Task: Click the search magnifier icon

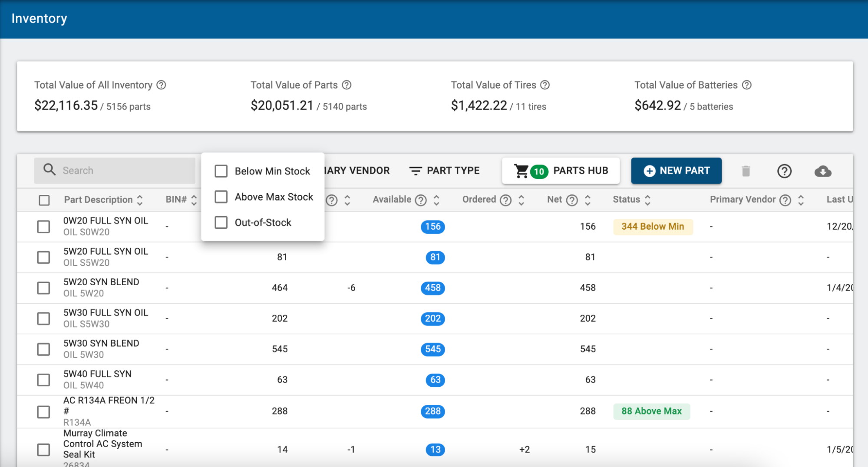Action: click(x=49, y=170)
